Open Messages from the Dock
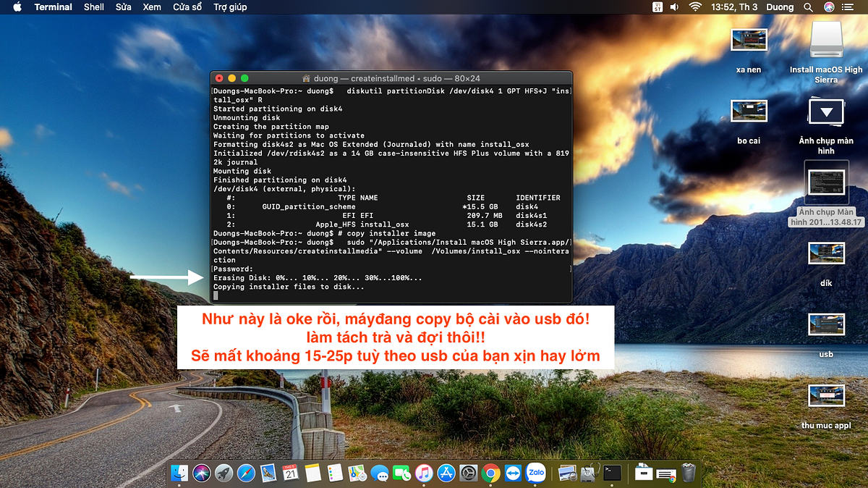The height and width of the screenshot is (488, 868). pyautogui.click(x=380, y=473)
